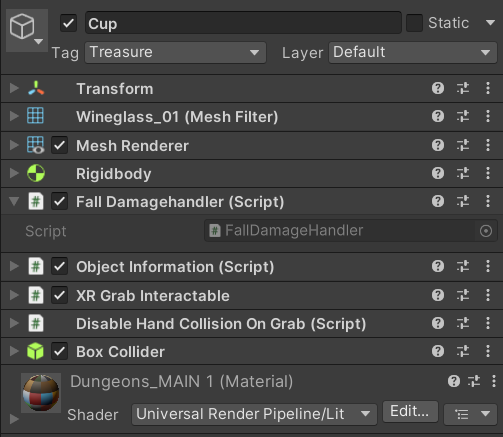Open the Mesh Filter three-dot menu
Viewport: 503px width, 437px height.
point(488,116)
